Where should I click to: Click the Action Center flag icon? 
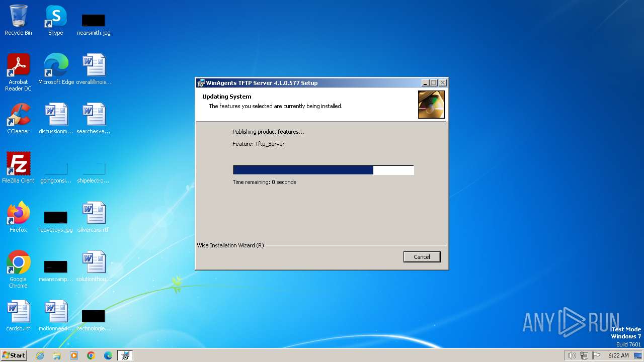click(596, 355)
